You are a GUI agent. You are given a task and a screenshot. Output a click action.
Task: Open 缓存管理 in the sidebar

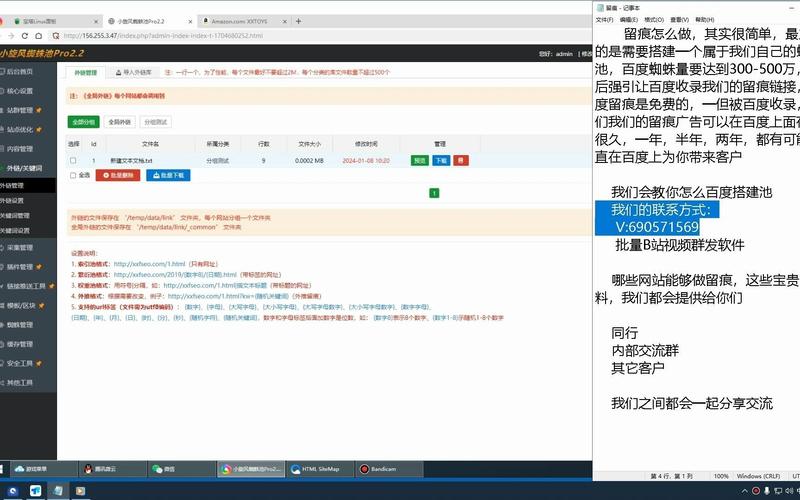tap(19, 344)
